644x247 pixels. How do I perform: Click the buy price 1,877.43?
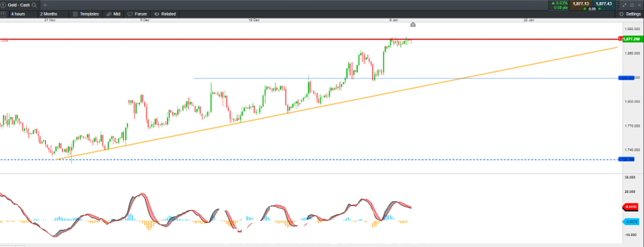(x=604, y=3)
